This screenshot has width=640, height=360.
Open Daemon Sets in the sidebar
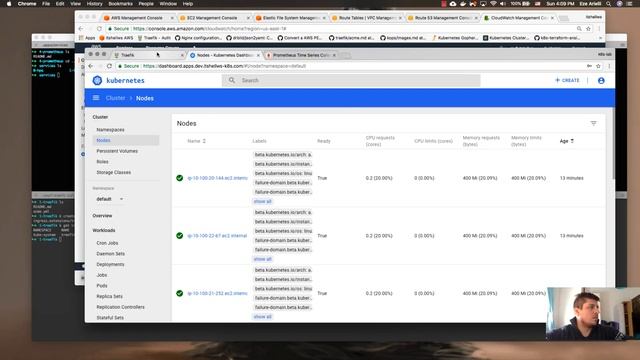click(111, 253)
